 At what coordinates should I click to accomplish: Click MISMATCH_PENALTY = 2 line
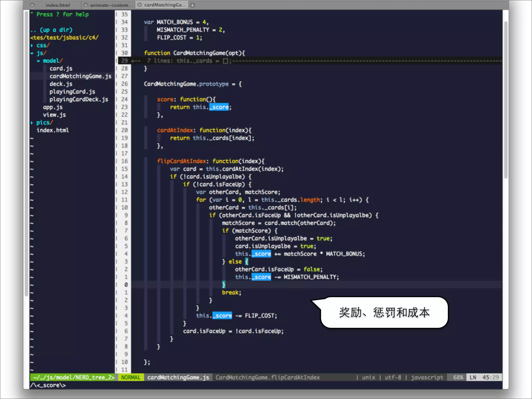[191, 30]
